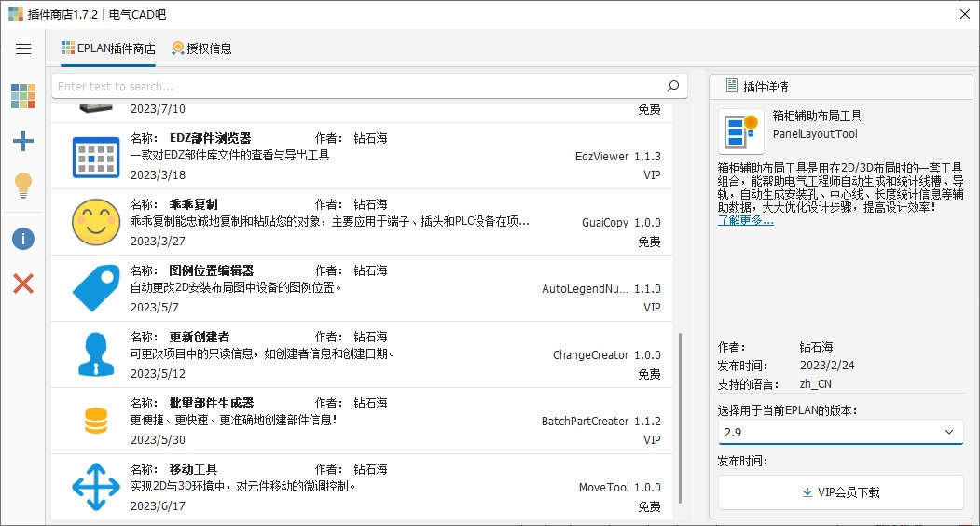
Task: Click the 乖乖复制 description text
Action: point(329,221)
